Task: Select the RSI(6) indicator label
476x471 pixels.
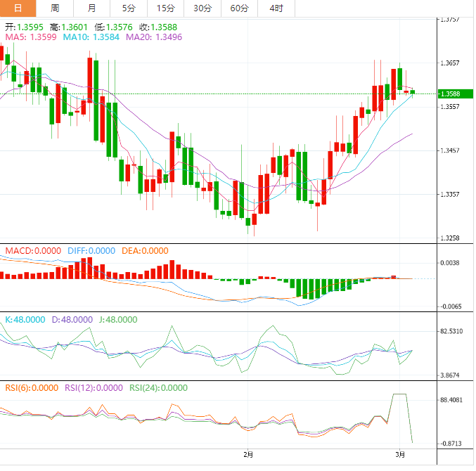Action: [x=31, y=387]
